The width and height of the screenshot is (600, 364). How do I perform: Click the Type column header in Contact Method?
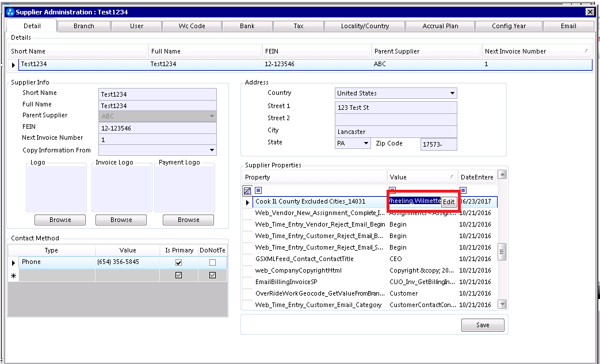pos(51,250)
